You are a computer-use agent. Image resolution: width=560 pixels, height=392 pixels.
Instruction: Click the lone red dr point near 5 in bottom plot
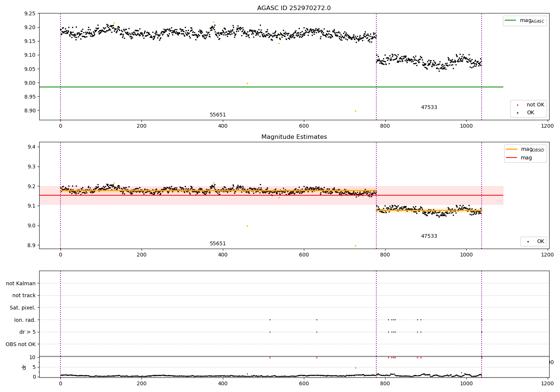pyautogui.click(x=355, y=368)
